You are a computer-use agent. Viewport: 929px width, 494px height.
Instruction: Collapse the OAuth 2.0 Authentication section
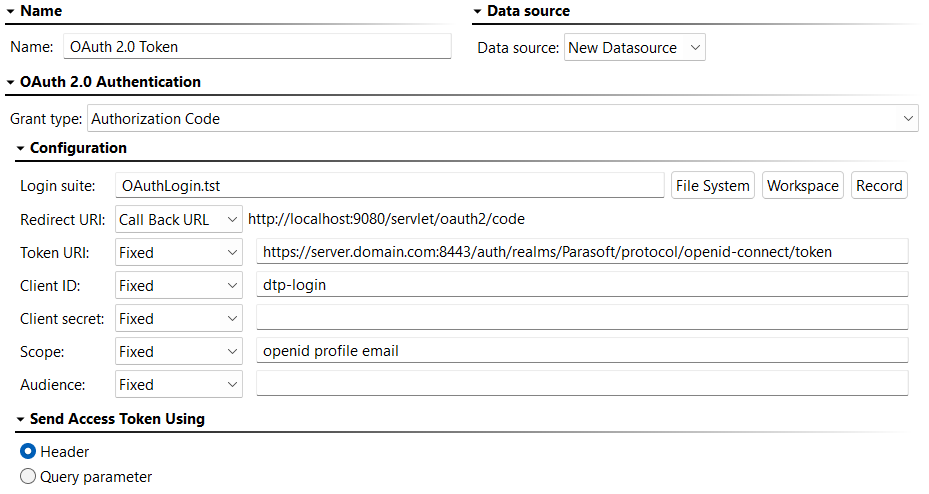click(10, 82)
